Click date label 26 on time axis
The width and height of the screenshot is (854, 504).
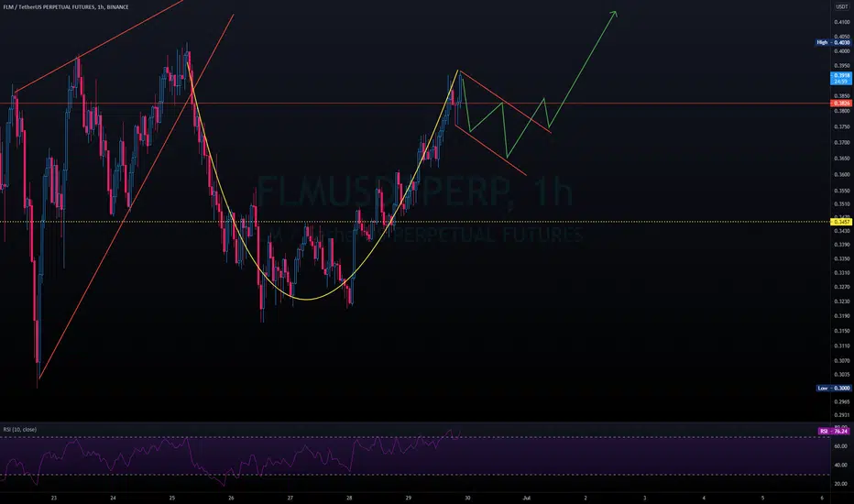click(231, 498)
